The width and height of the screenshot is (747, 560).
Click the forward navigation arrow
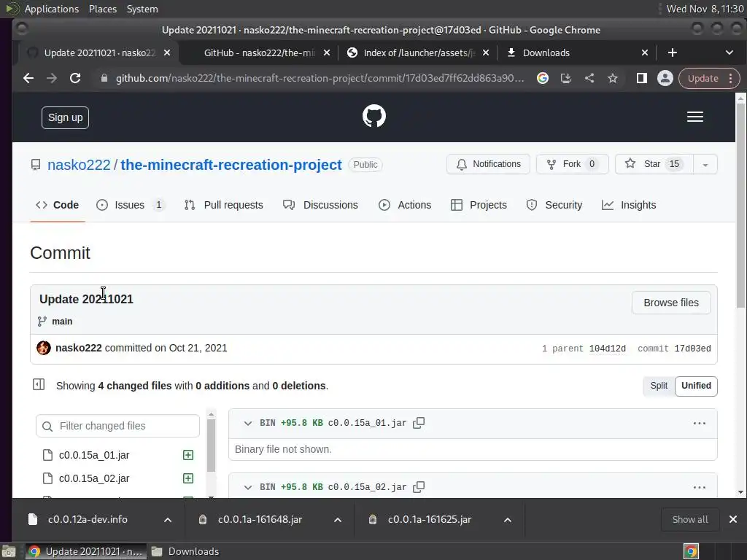[x=52, y=79]
